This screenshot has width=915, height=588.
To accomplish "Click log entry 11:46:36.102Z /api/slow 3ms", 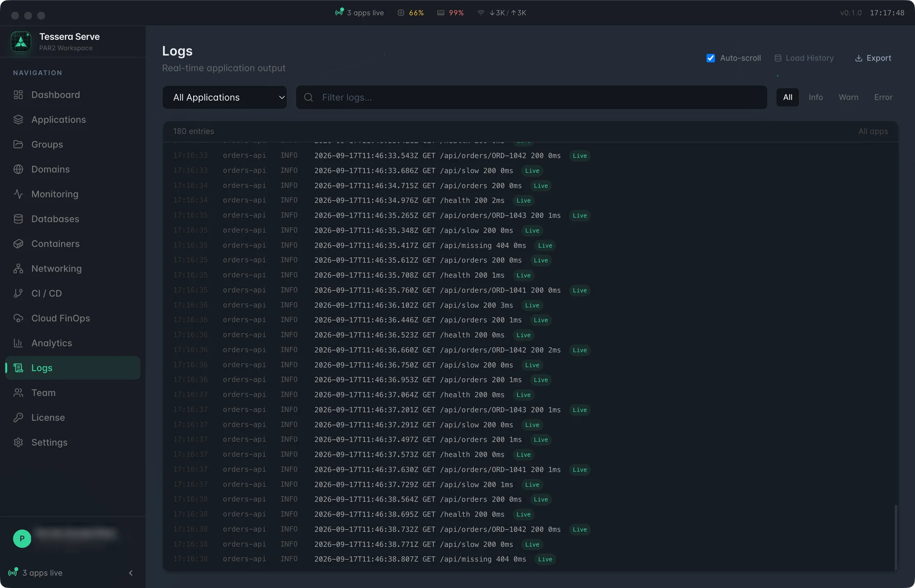I will [x=530, y=305].
